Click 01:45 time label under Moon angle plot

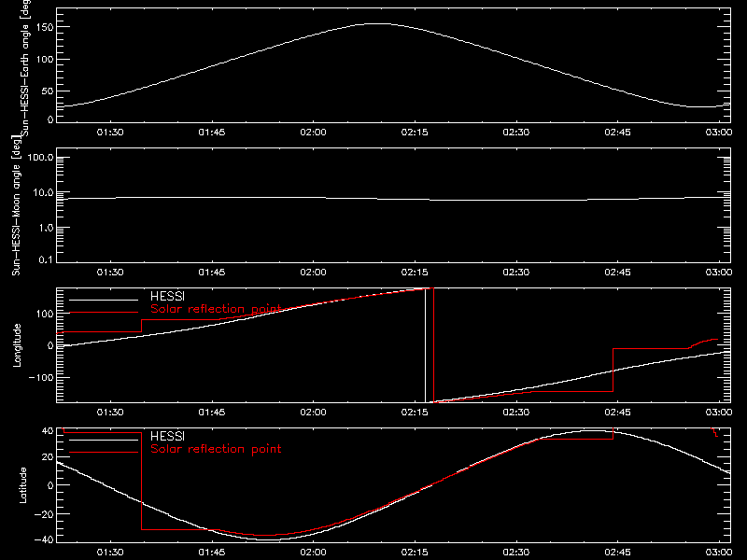[212, 273]
